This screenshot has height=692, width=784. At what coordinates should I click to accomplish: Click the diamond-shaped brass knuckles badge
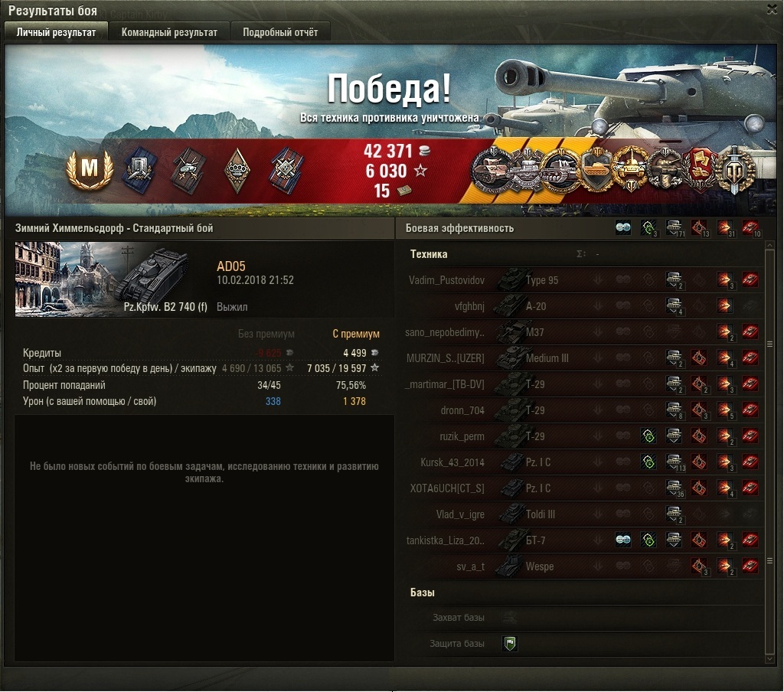pyautogui.click(x=236, y=171)
